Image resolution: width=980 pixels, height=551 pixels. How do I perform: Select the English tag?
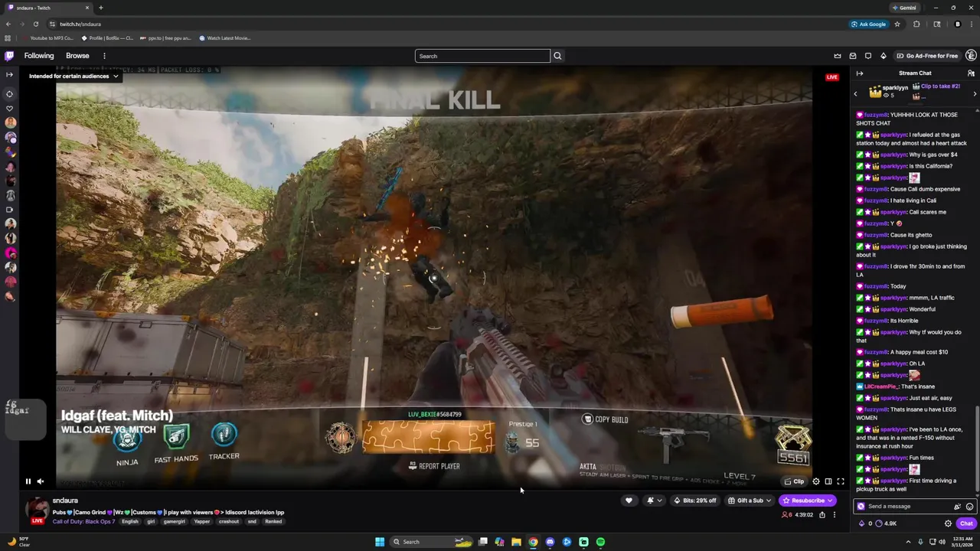point(130,522)
